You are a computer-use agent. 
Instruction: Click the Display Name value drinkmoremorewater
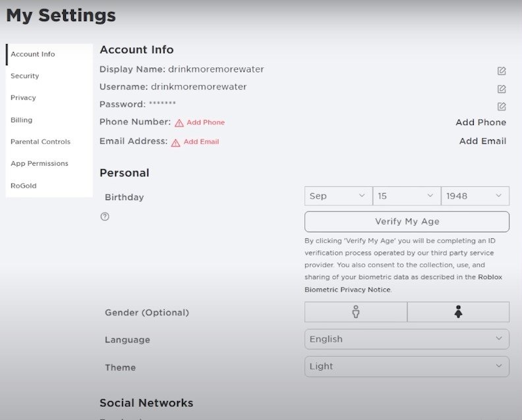pyautogui.click(x=216, y=69)
